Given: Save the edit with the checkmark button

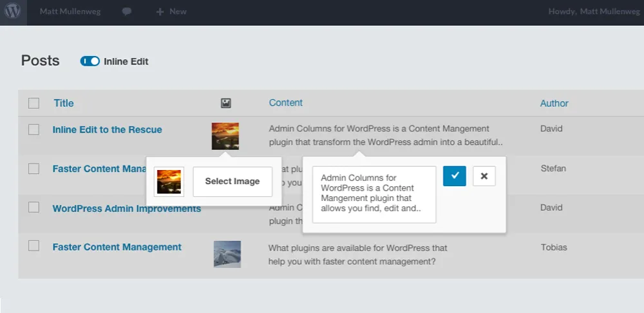Looking at the screenshot, I should 454,176.
